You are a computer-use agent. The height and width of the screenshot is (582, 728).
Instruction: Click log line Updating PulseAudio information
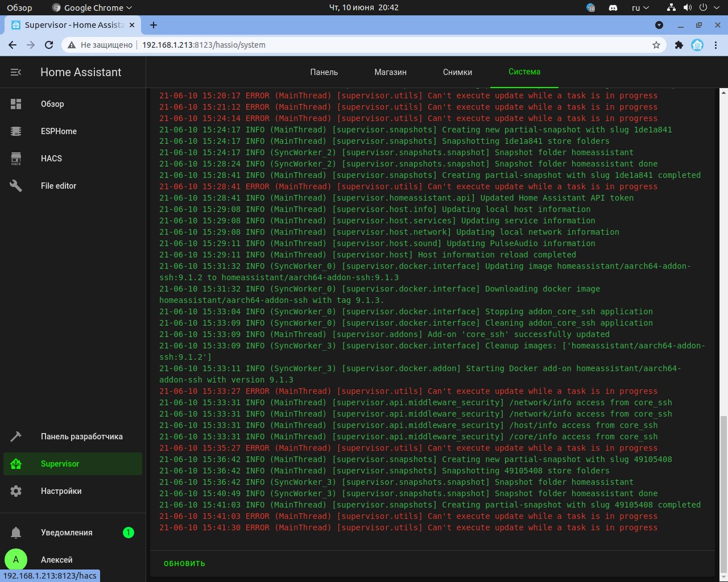click(x=377, y=243)
